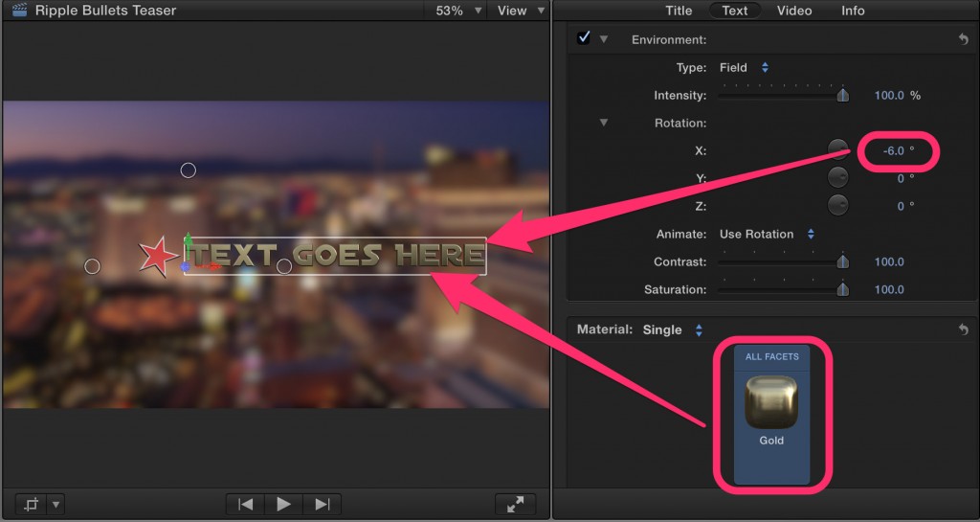Click the clapperboard project icon
Screen dimensions: 980x522
pos(19,10)
